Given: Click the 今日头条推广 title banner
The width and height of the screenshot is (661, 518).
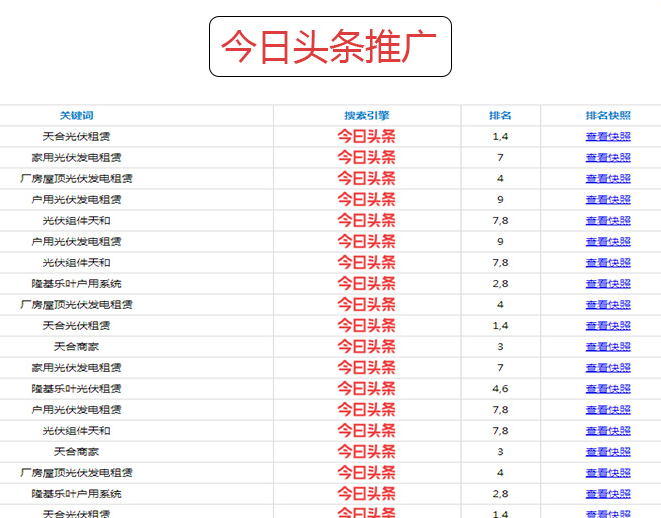Looking at the screenshot, I should pyautogui.click(x=330, y=47).
